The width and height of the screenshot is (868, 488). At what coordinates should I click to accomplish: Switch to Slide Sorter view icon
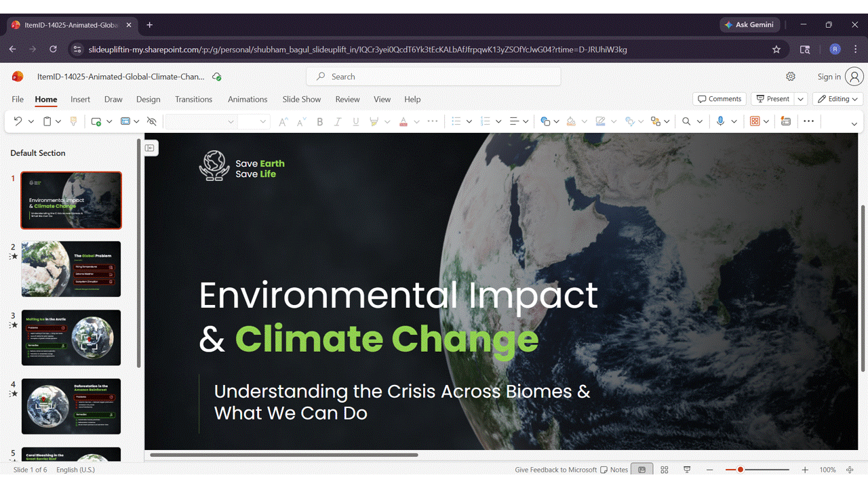pos(665,470)
